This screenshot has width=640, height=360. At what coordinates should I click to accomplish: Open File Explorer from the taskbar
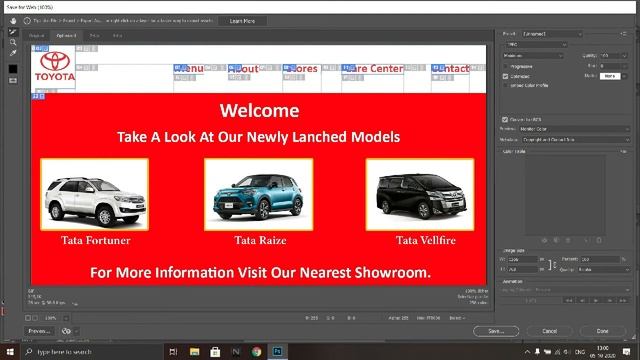194,351
